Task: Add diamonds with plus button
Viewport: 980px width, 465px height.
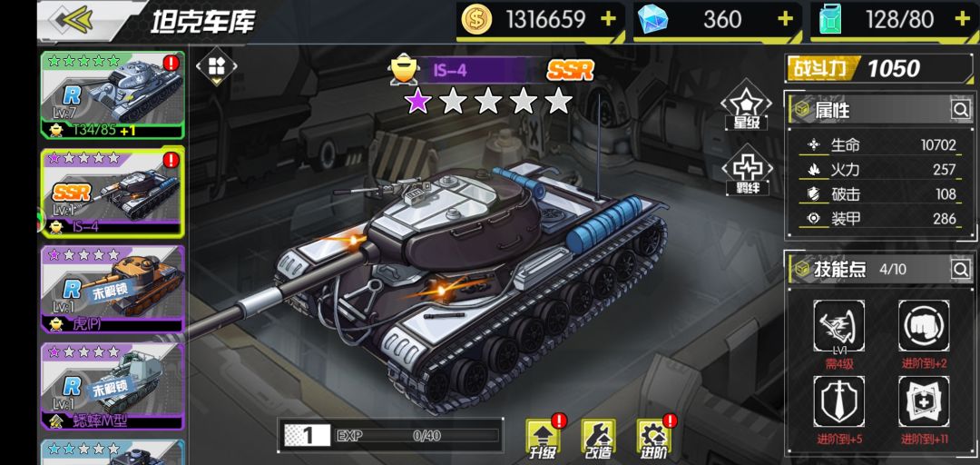Action: (786, 19)
